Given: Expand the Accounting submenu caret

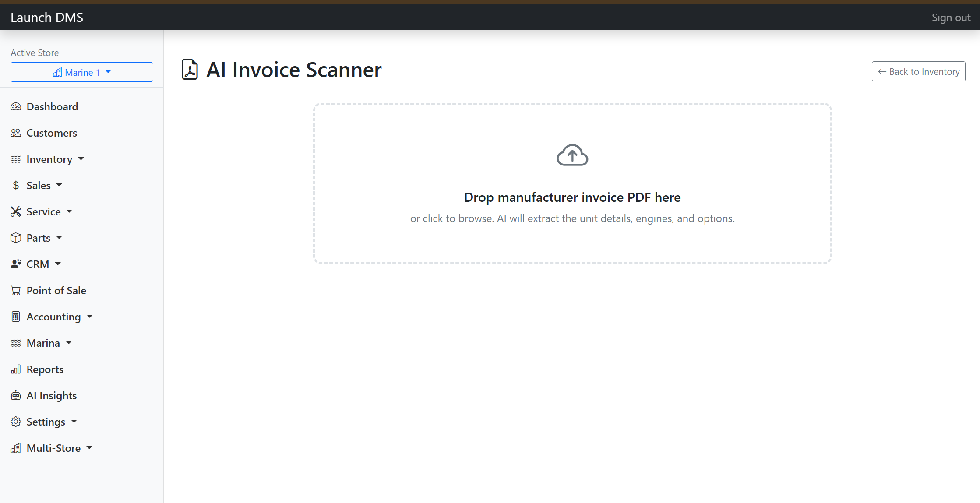Looking at the screenshot, I should point(90,317).
